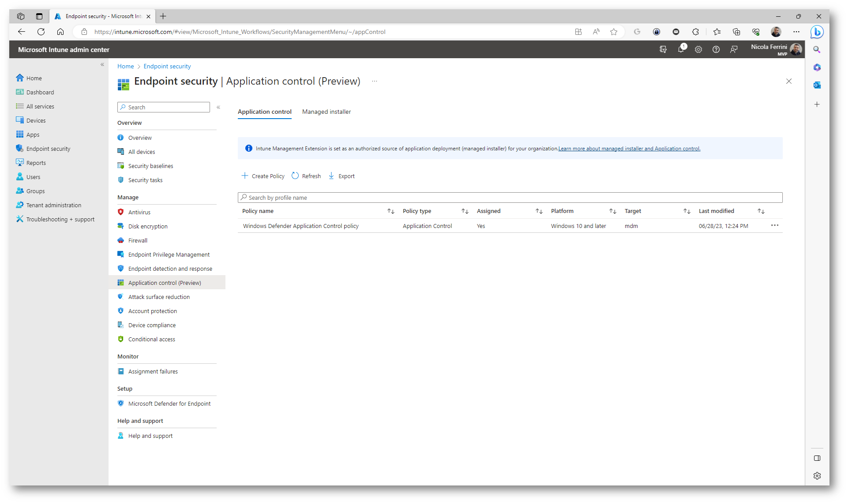
Task: Open Windows Defender Application Control policy
Action: (x=301, y=226)
